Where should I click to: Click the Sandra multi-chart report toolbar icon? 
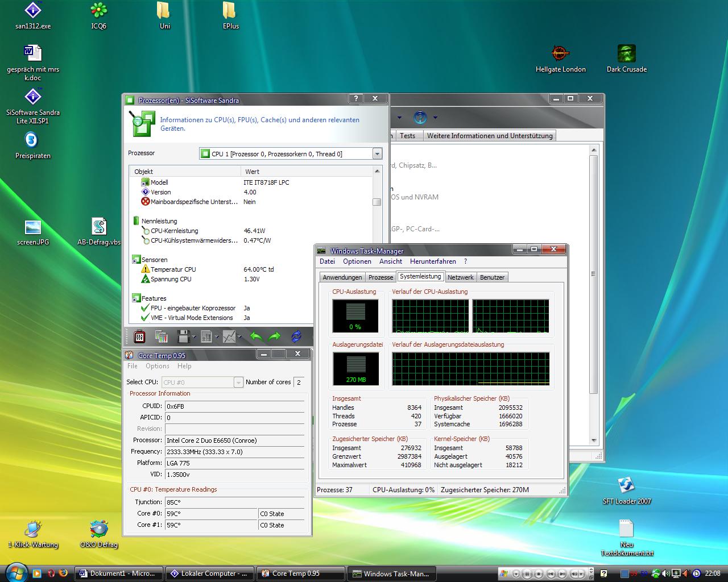(x=161, y=336)
